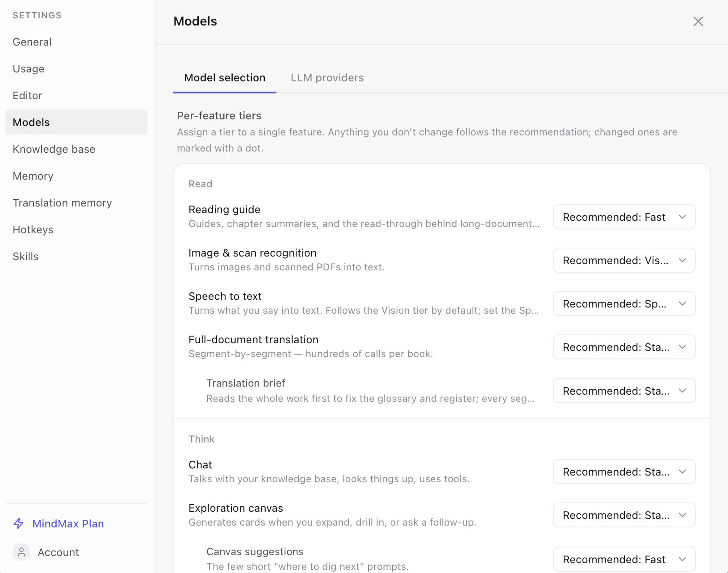Click the Reading guide feature title
This screenshot has width=728, height=573.
coord(224,210)
